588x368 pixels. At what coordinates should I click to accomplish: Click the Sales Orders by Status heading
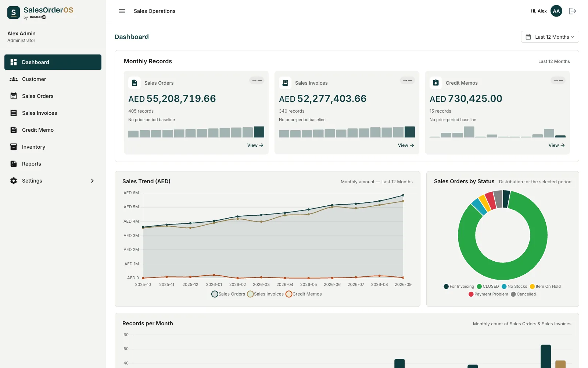464,181
